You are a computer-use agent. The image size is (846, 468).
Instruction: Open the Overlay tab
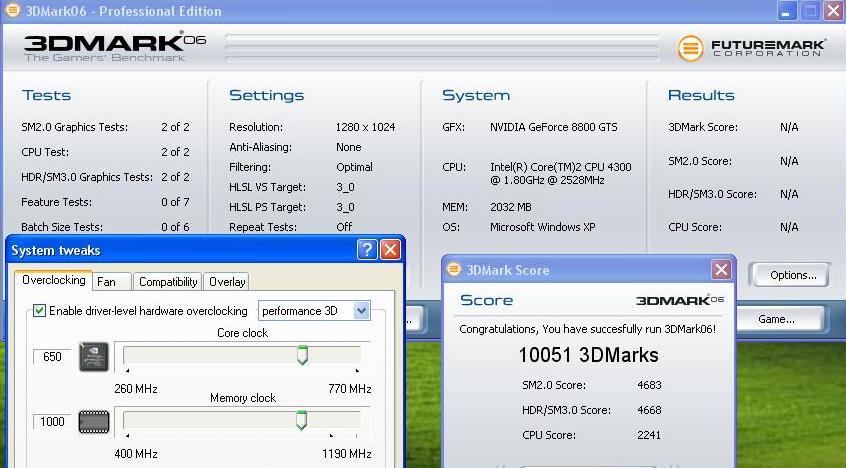click(x=227, y=282)
